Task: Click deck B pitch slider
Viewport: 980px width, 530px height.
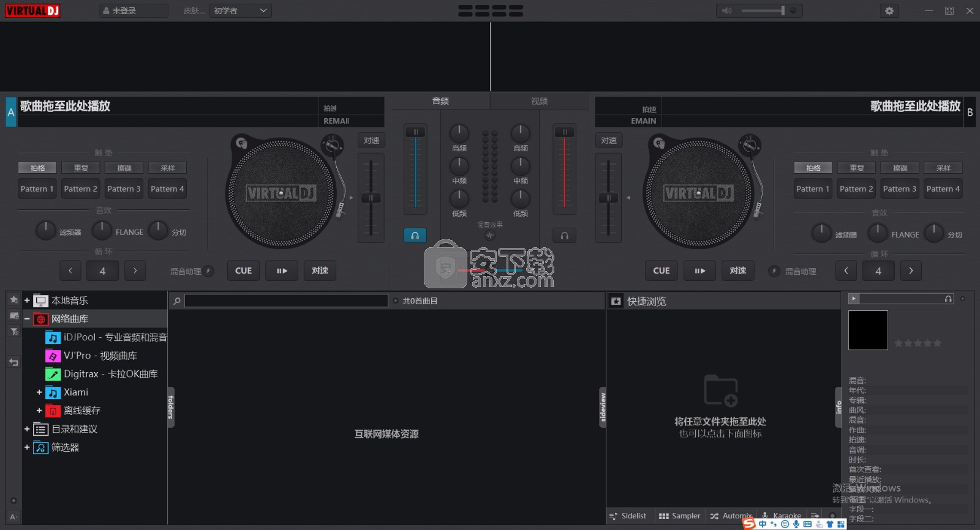Action: pyautogui.click(x=608, y=198)
